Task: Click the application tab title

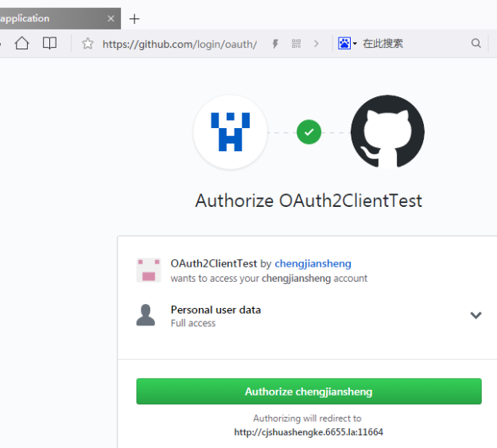Action: [25, 18]
